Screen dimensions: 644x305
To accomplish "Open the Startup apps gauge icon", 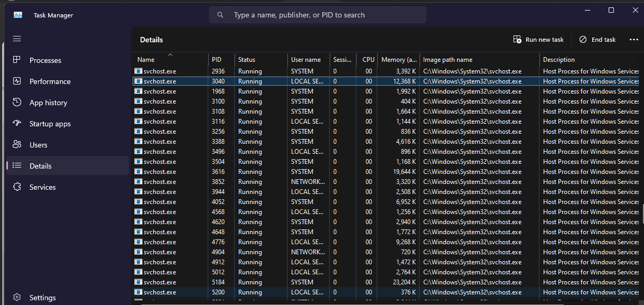I will 17,124.
